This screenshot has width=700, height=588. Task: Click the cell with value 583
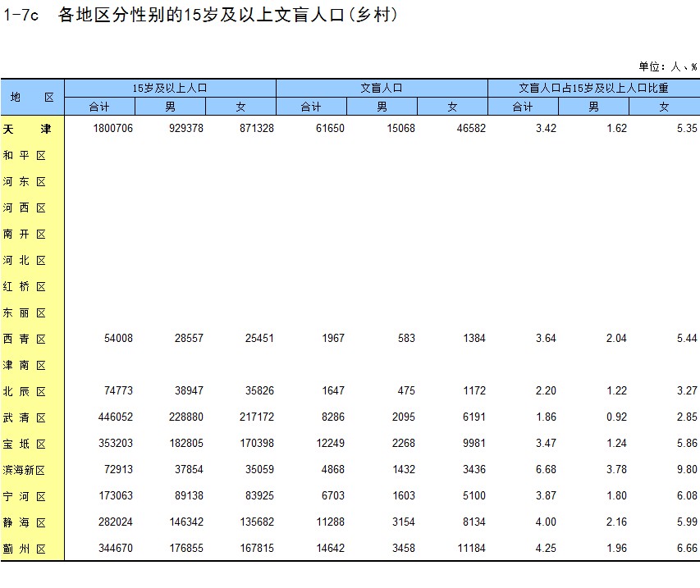click(406, 339)
